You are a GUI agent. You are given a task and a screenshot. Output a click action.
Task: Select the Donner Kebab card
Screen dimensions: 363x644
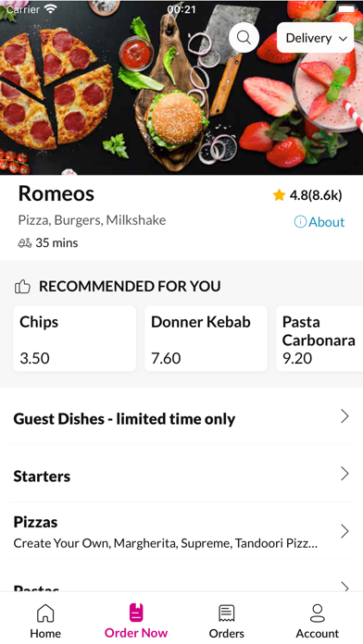coord(206,339)
